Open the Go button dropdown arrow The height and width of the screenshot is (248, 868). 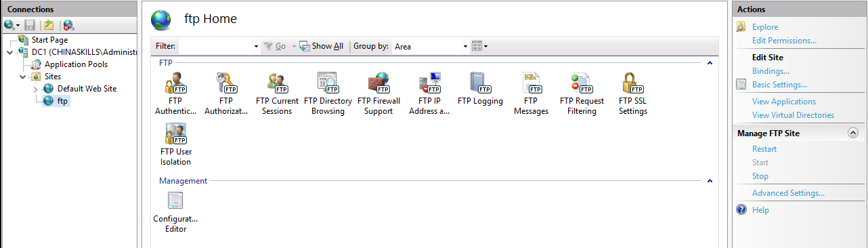[294, 47]
